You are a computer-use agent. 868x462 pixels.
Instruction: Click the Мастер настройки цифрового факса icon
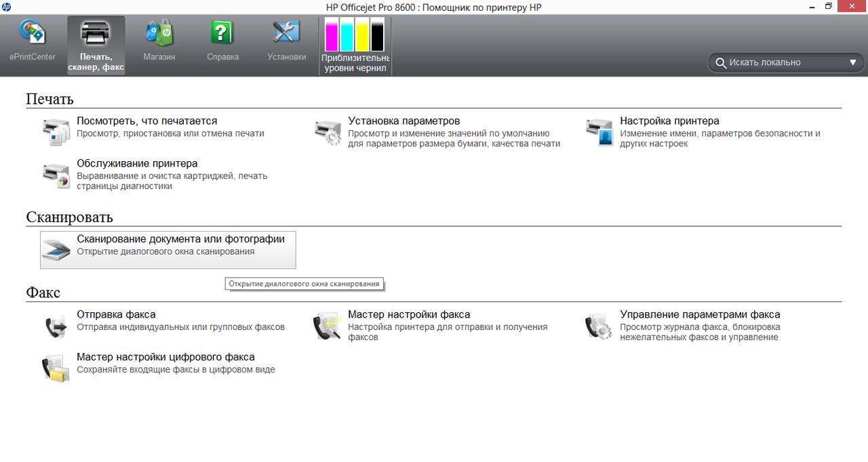point(56,368)
